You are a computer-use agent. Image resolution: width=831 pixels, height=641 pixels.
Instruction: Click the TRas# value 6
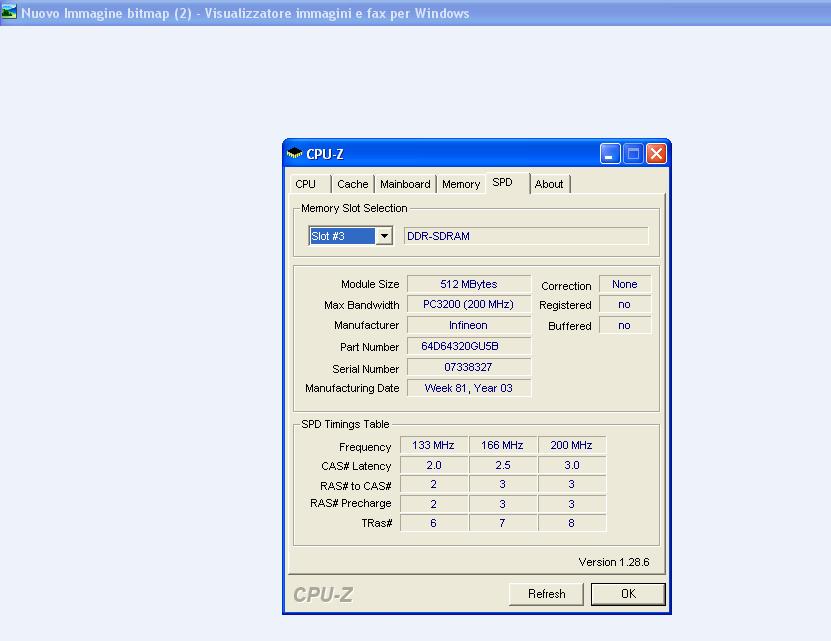(x=434, y=523)
